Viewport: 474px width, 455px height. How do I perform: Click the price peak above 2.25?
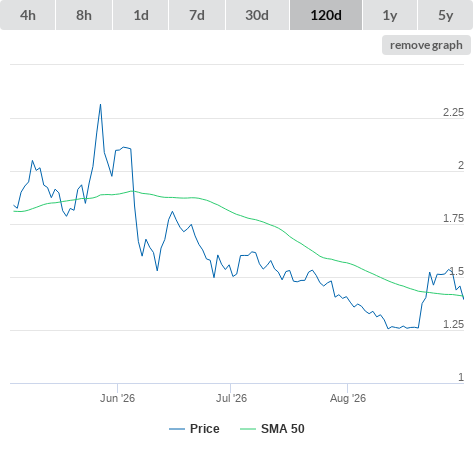[100, 105]
